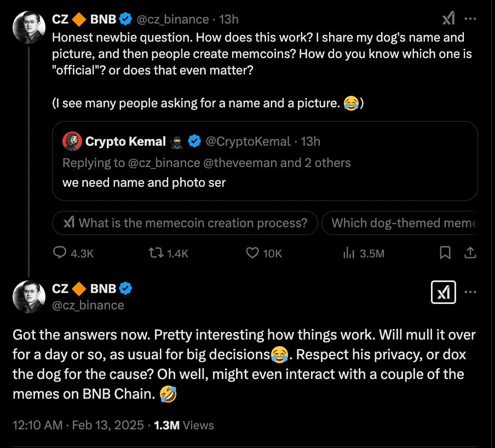The height and width of the screenshot is (448, 495).
Task: Open the quoted tweet "we need name and photo ser"
Action: point(144,182)
